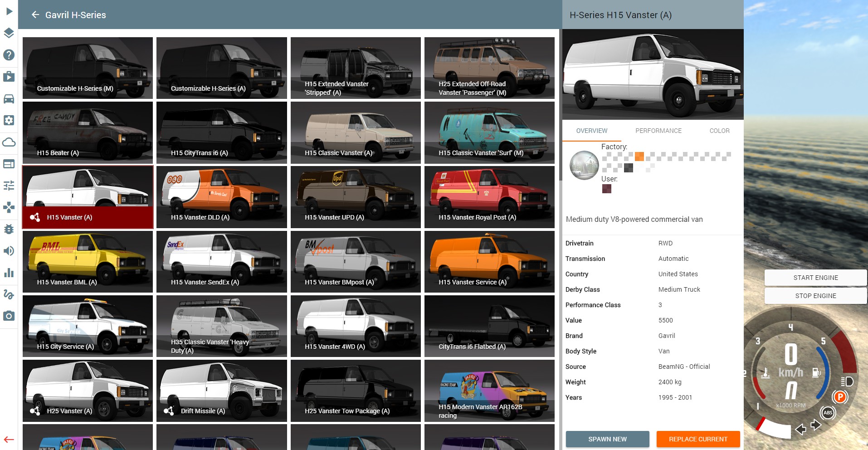Image resolution: width=868 pixels, height=450 pixels.
Task: Click the red back arrow in the sidebar
Action: point(9,440)
